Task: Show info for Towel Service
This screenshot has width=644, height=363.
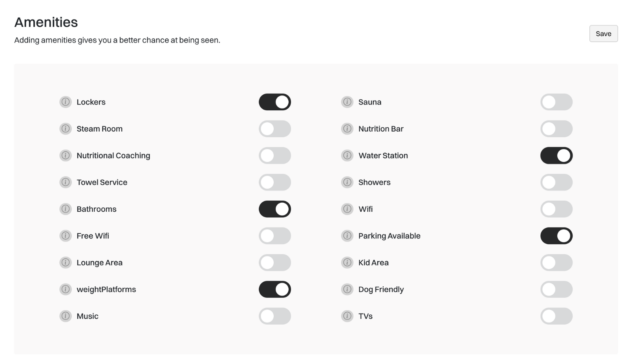Action: point(66,182)
